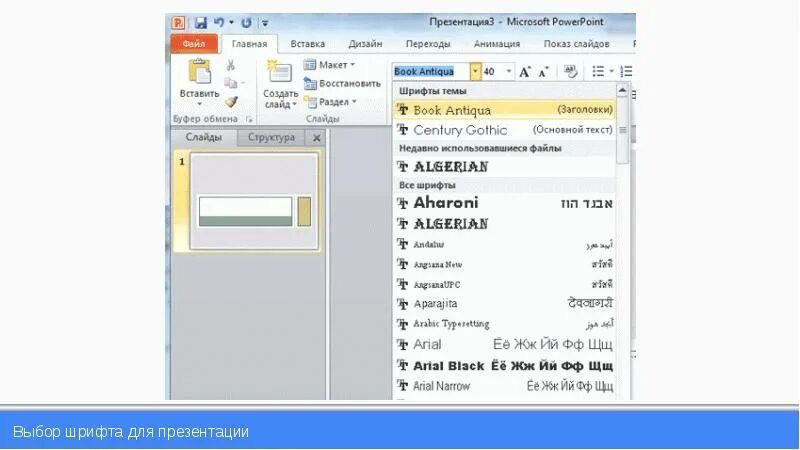The image size is (800, 450).
Task: Open Буфер обмена dialog launcher
Action: pos(249,119)
